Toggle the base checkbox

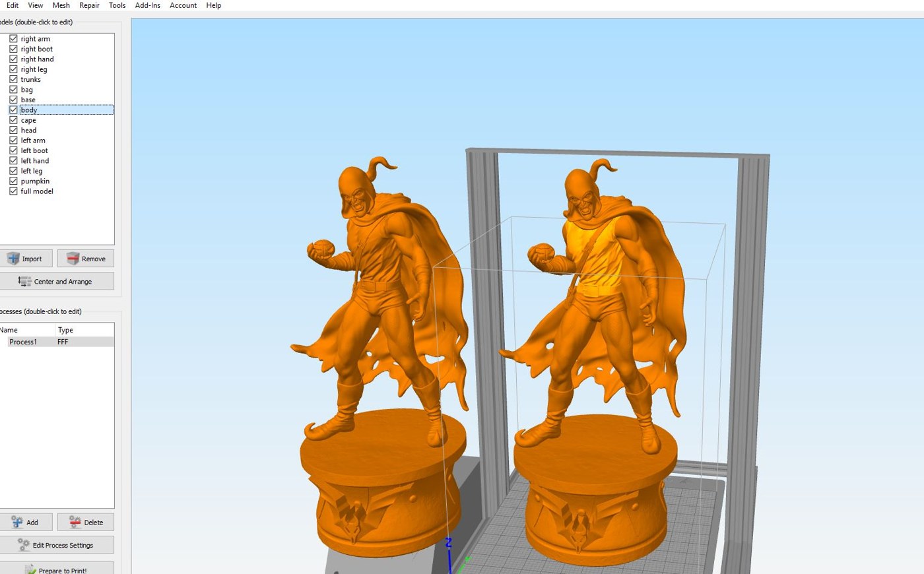click(13, 100)
